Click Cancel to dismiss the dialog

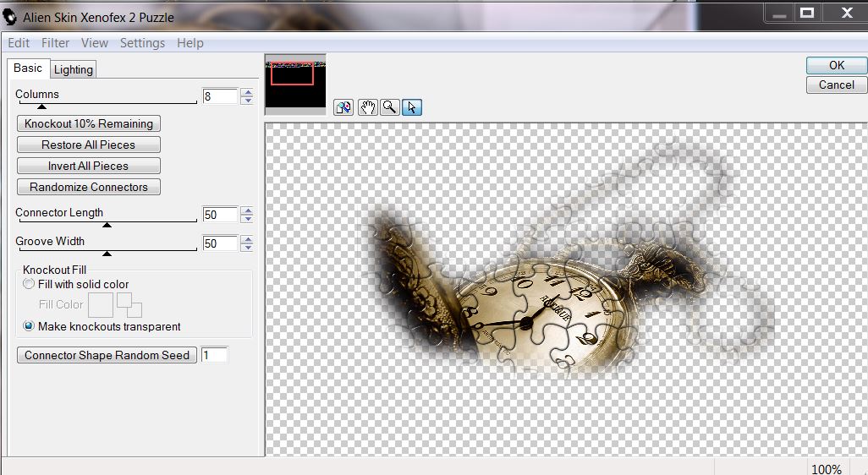[x=837, y=85]
